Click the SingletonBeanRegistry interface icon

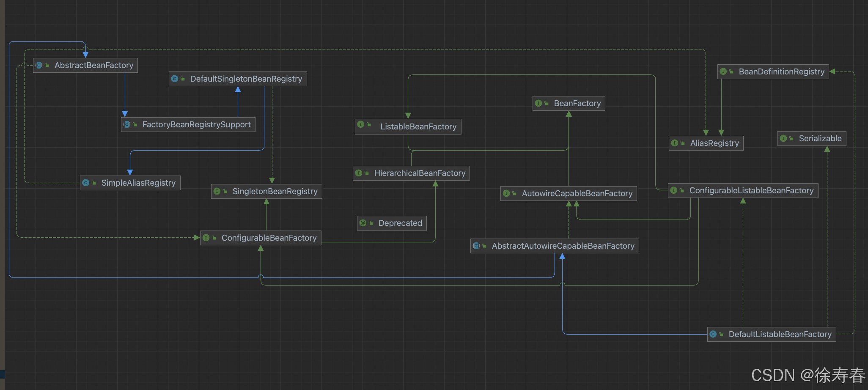pos(217,191)
